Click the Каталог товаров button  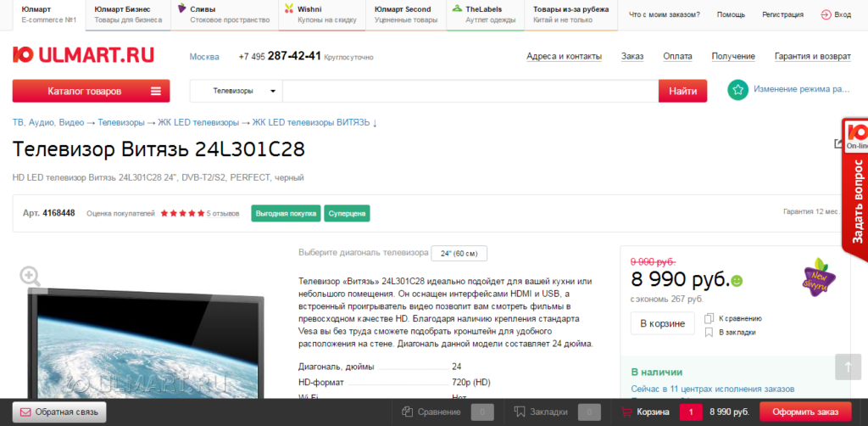click(92, 91)
